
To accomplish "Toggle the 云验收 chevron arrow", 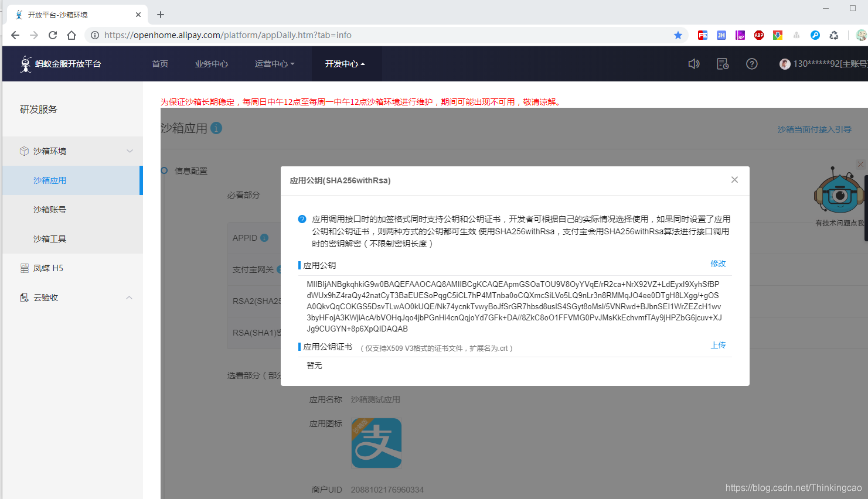I will (x=130, y=298).
